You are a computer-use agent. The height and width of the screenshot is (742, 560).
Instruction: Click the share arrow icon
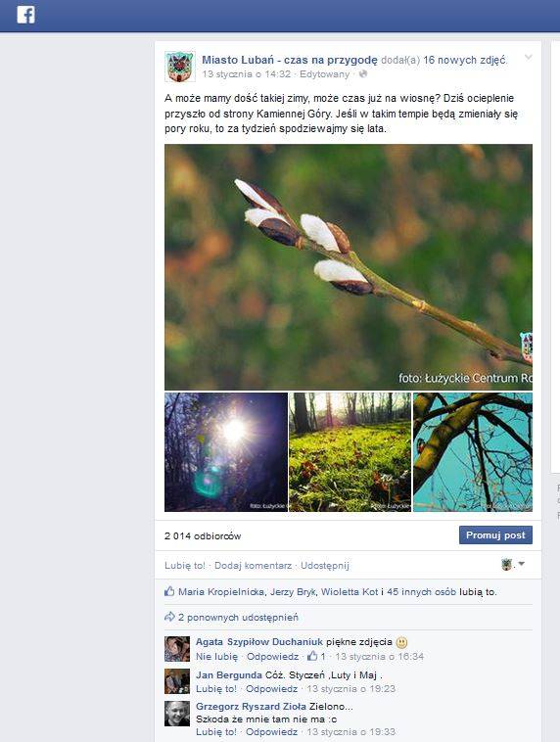click(169, 617)
